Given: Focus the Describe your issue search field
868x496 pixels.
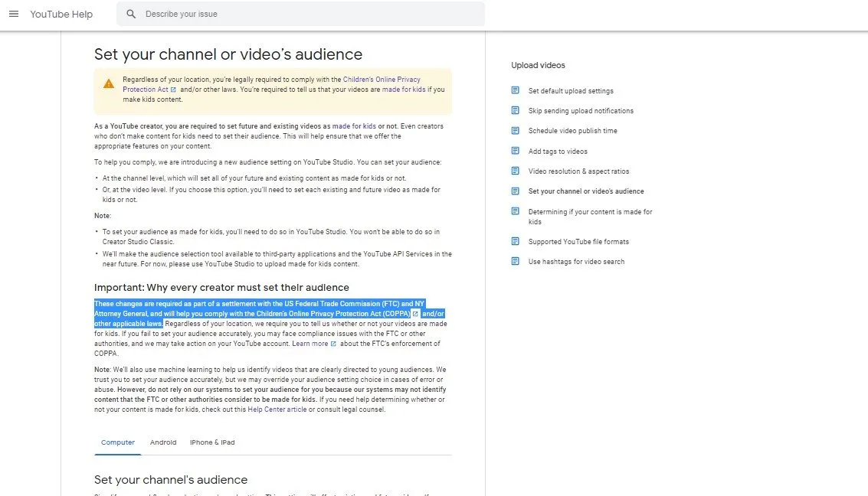Looking at the screenshot, I should [x=300, y=14].
